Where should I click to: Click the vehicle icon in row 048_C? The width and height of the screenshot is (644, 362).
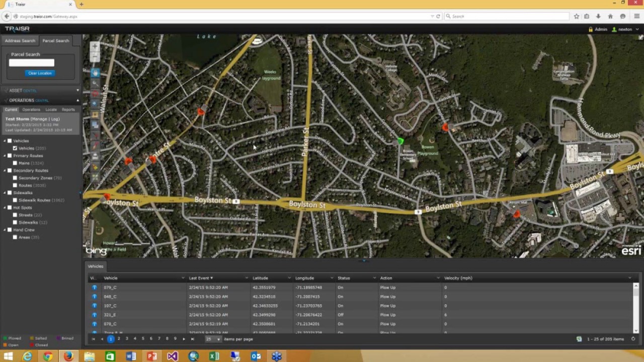click(x=94, y=297)
